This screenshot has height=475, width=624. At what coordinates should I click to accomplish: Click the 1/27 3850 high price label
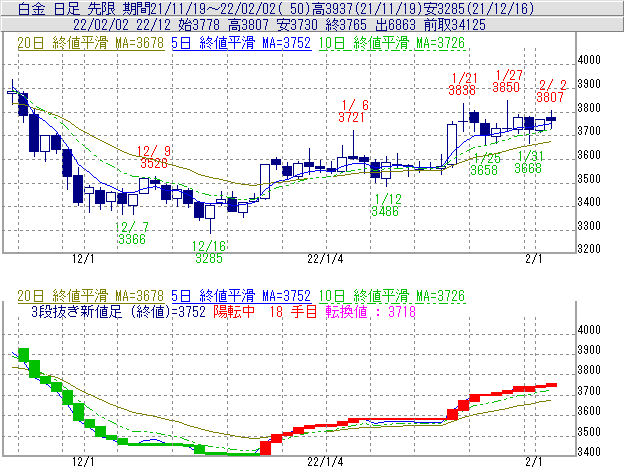pos(507,81)
